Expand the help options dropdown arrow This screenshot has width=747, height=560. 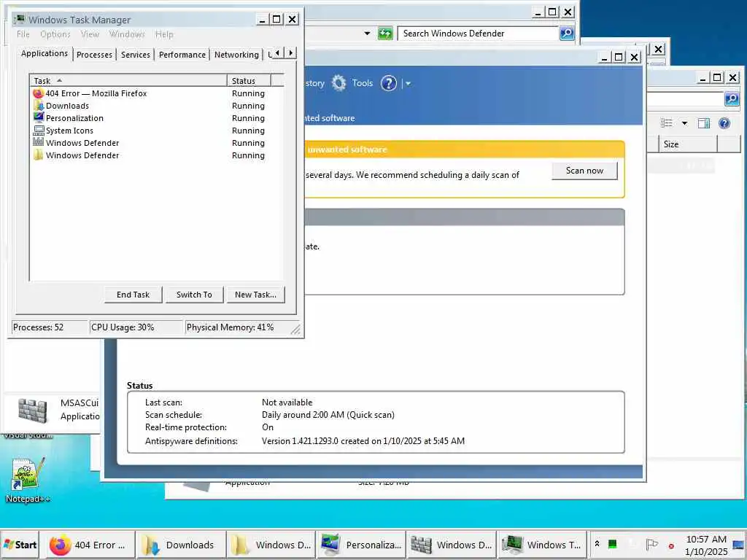point(408,83)
